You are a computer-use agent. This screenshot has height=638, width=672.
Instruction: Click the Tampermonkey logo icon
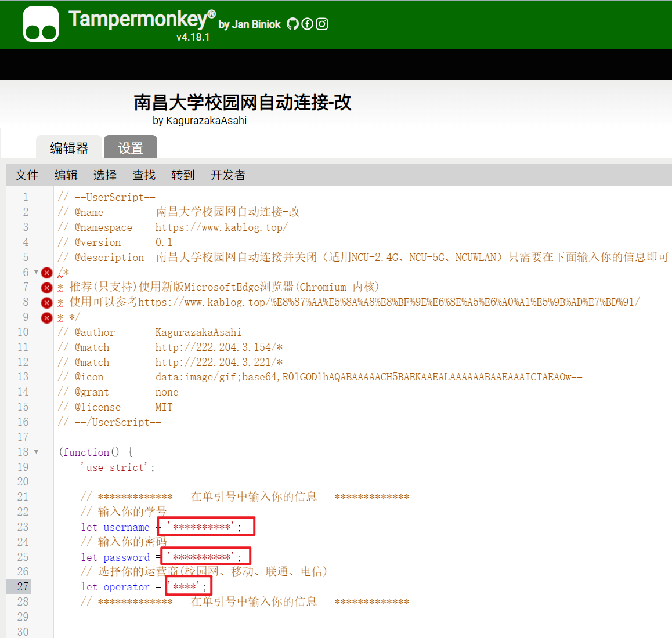click(41, 24)
